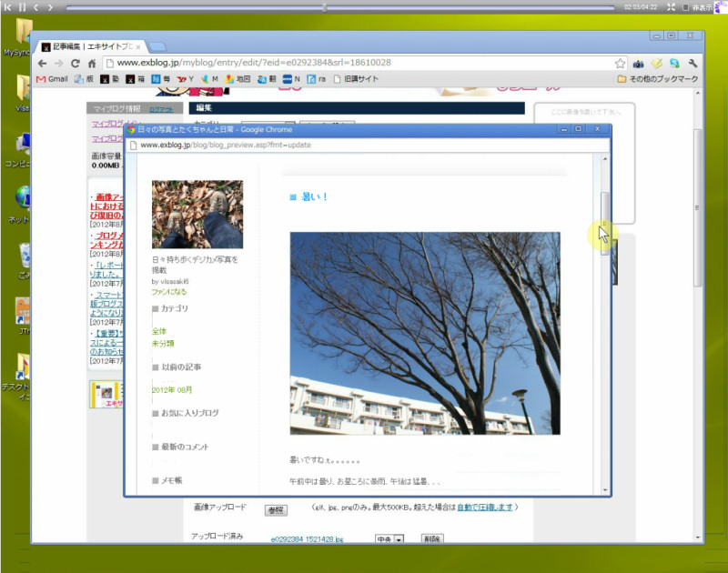Open the 塾 bookmark

click(110, 79)
